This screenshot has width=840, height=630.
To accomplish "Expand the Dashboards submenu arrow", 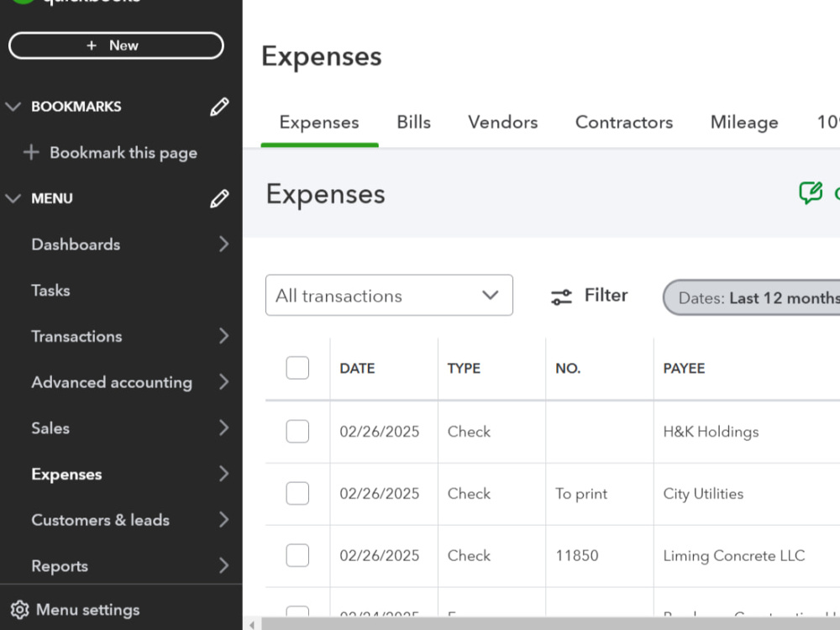I will click(223, 244).
